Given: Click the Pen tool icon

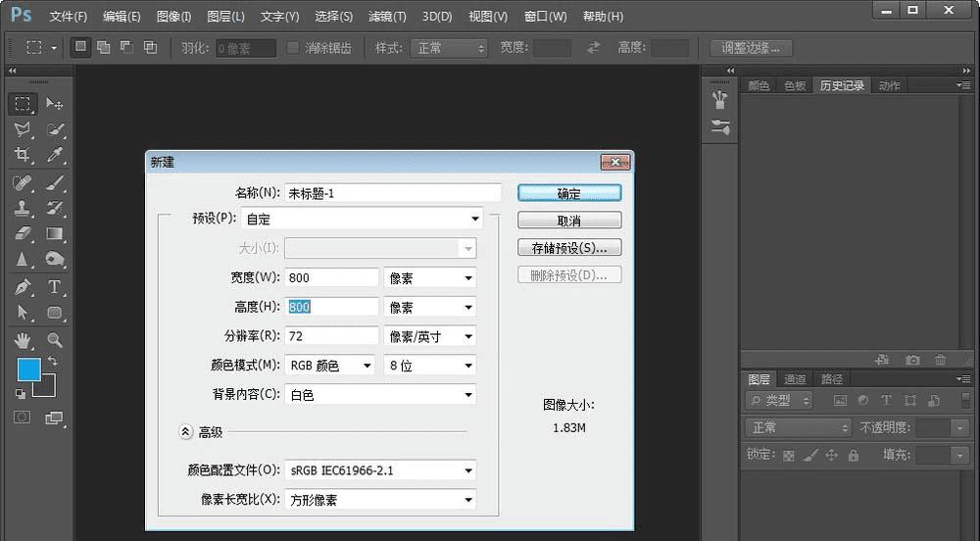Looking at the screenshot, I should coord(22,287).
